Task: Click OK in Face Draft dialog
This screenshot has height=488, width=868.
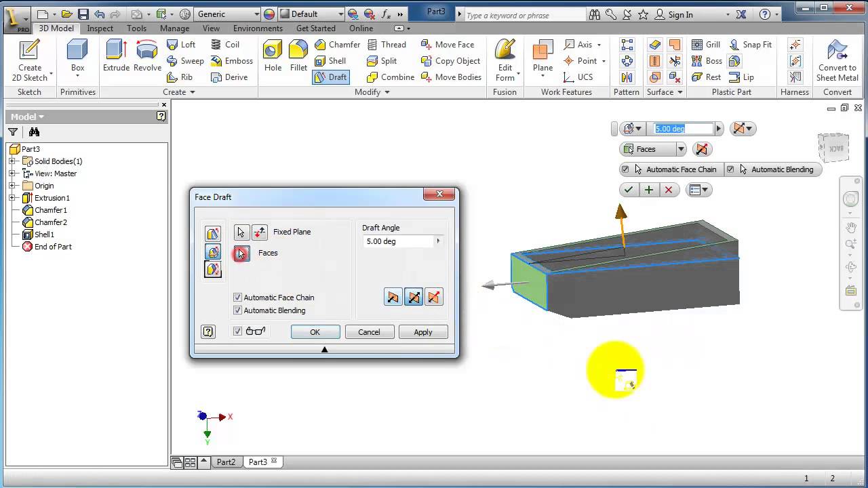Action: click(315, 332)
